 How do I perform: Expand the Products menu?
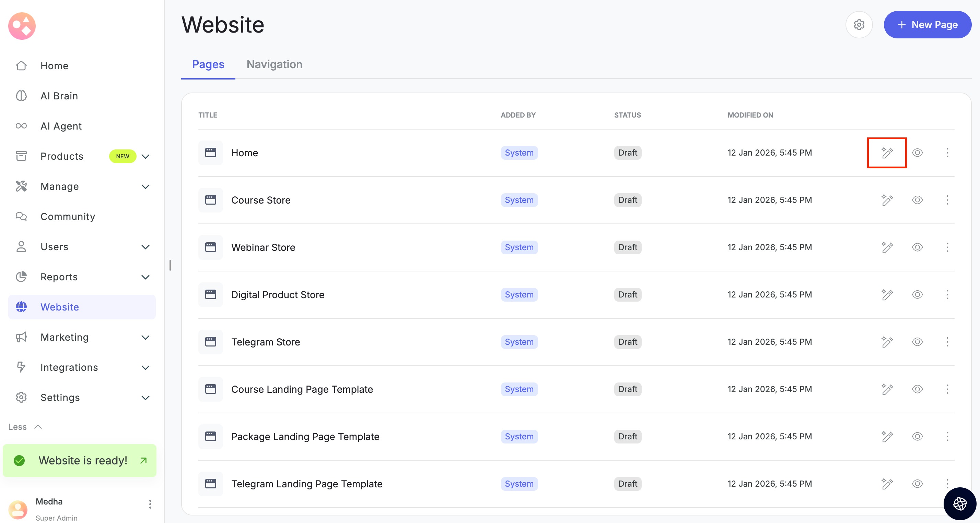[x=145, y=156]
